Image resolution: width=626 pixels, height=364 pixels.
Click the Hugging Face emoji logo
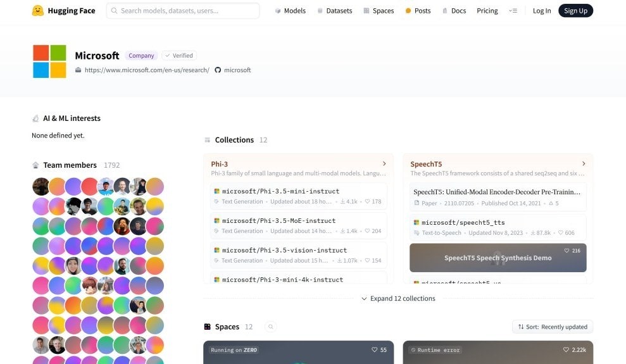click(37, 11)
